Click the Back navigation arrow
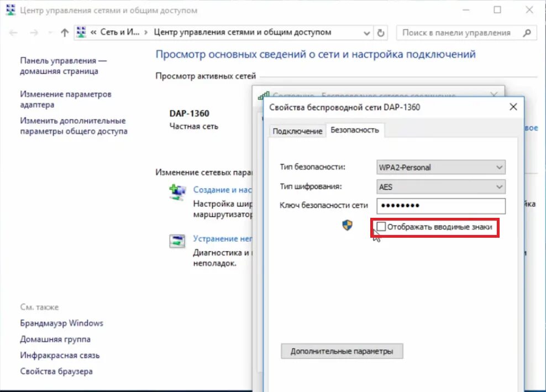The width and height of the screenshot is (546, 392). 13,33
